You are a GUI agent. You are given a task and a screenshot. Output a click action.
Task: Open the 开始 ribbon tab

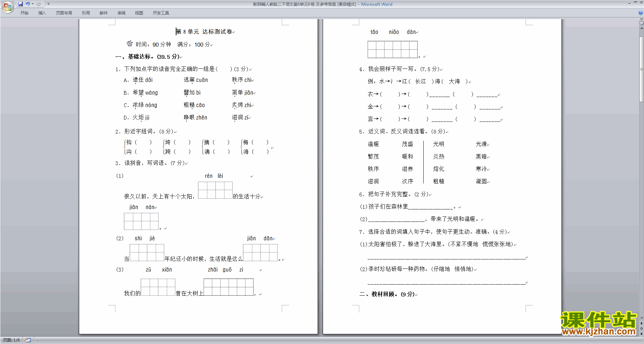coord(24,13)
